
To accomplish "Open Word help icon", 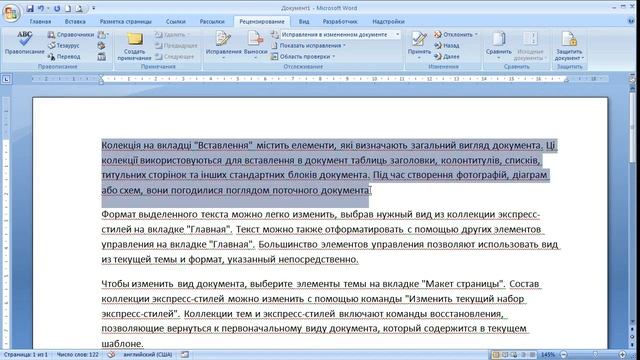I will [x=631, y=21].
